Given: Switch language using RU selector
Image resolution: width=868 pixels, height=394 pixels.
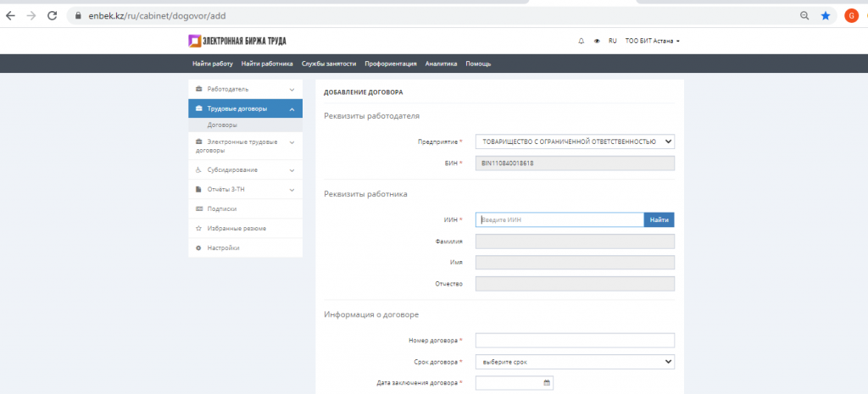Looking at the screenshot, I should (612, 41).
